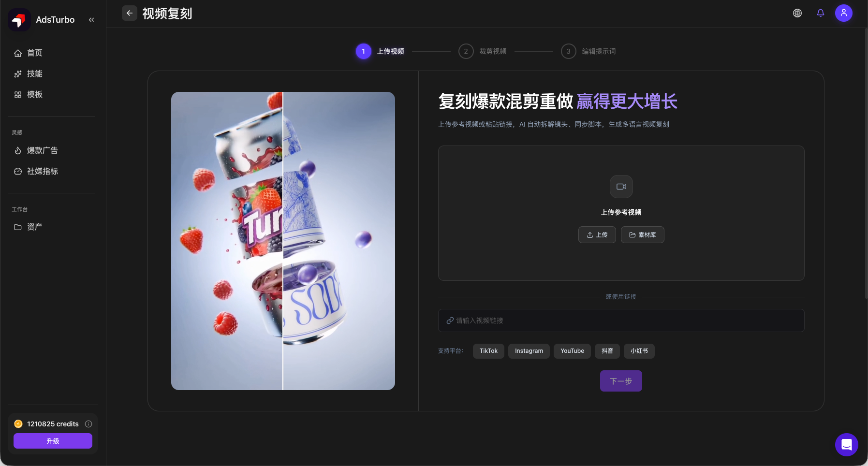The height and width of the screenshot is (466, 868).
Task: Select the Instagram platform tag
Action: click(529, 351)
